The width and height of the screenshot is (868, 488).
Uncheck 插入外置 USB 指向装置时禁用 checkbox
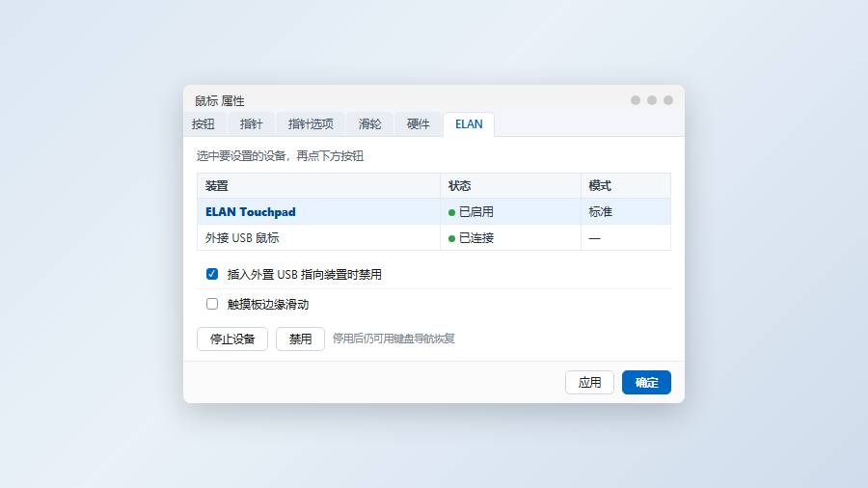click(212, 274)
